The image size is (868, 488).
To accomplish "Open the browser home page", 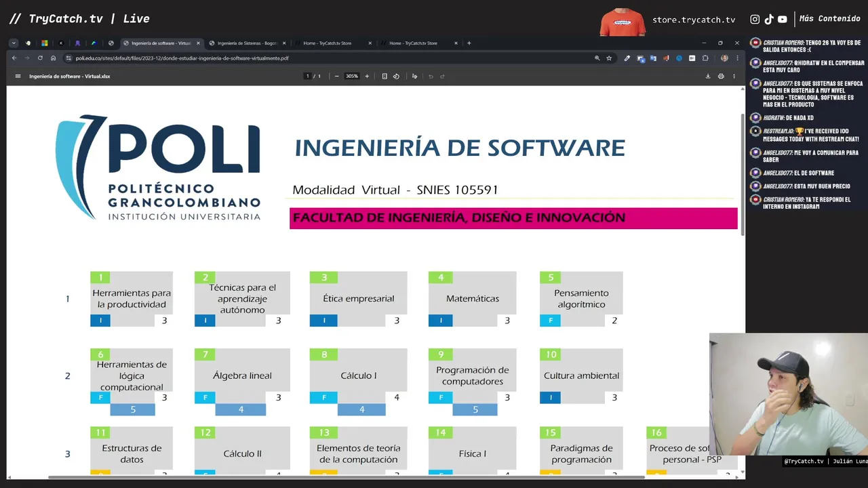I will (x=53, y=58).
